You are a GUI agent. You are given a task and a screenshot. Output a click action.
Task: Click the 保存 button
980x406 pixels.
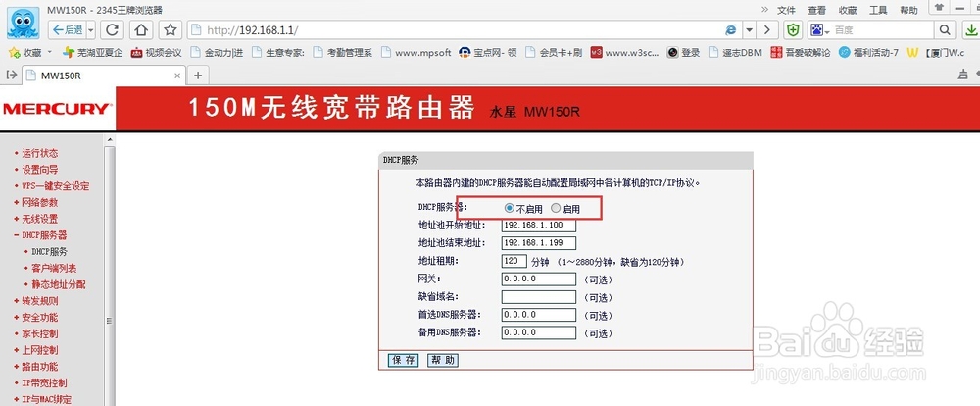coord(403,360)
